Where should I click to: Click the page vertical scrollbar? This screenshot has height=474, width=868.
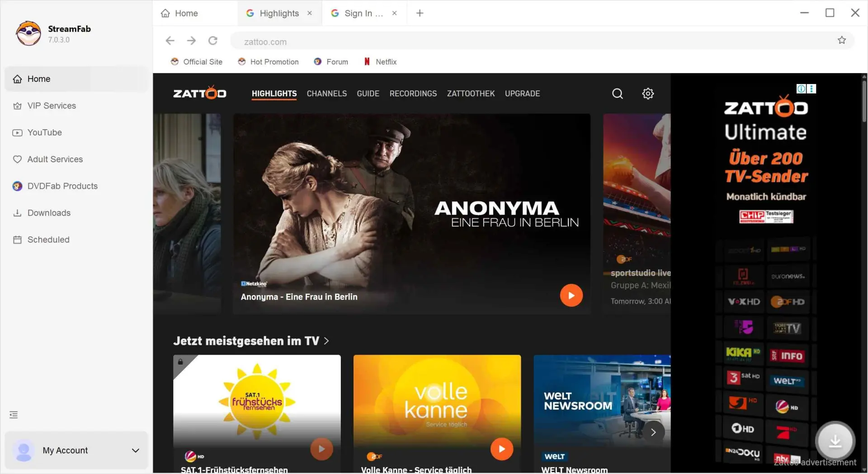pyautogui.click(x=864, y=102)
